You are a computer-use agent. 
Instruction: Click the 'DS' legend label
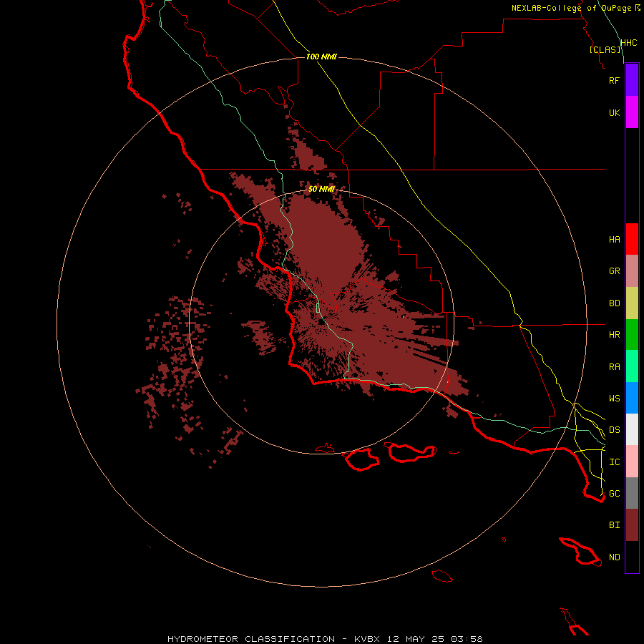click(614, 430)
